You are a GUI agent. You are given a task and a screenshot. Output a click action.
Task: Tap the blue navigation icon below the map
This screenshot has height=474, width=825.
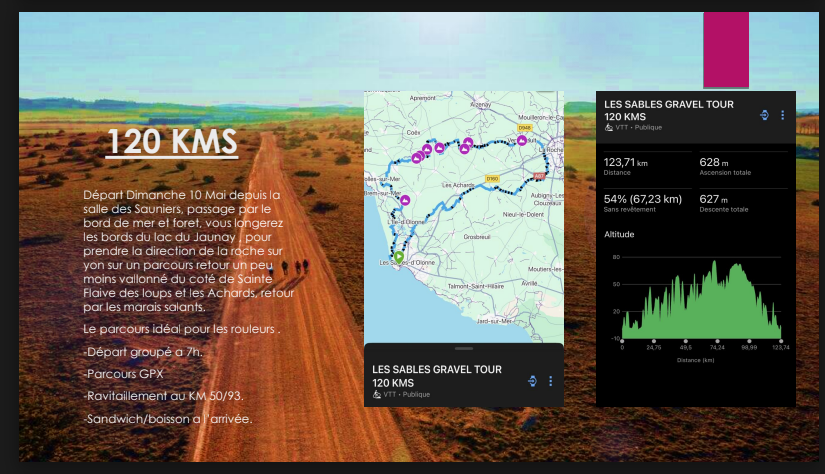pos(531,380)
